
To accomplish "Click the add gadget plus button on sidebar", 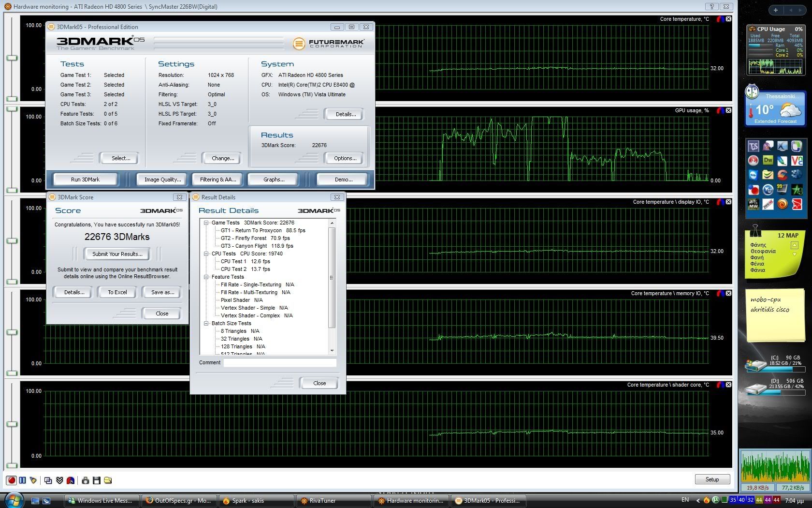I will (x=775, y=10).
